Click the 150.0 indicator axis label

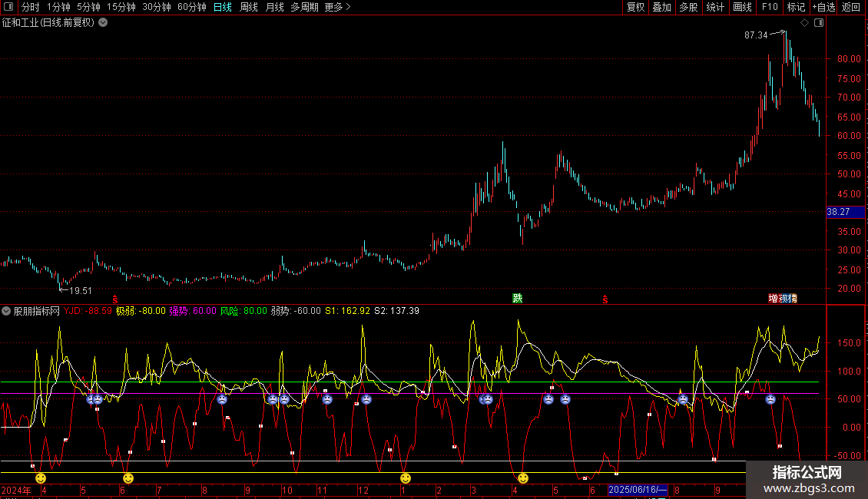[x=849, y=343]
